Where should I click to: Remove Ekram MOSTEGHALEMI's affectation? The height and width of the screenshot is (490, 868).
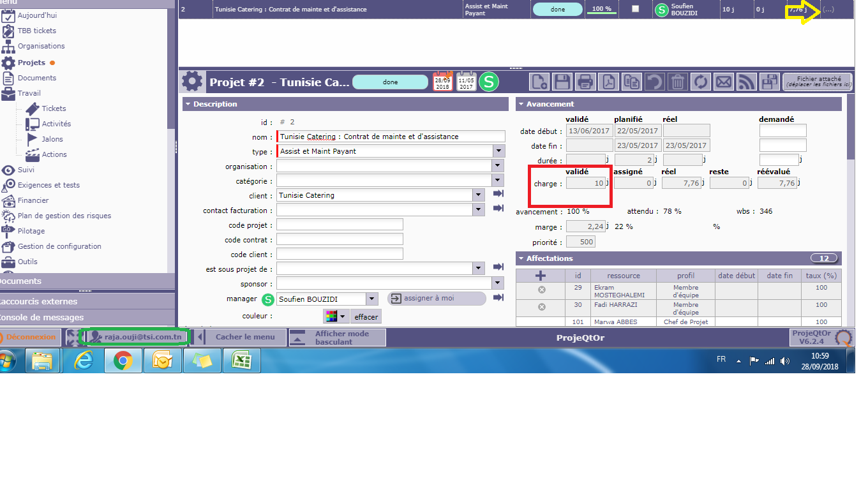541,290
